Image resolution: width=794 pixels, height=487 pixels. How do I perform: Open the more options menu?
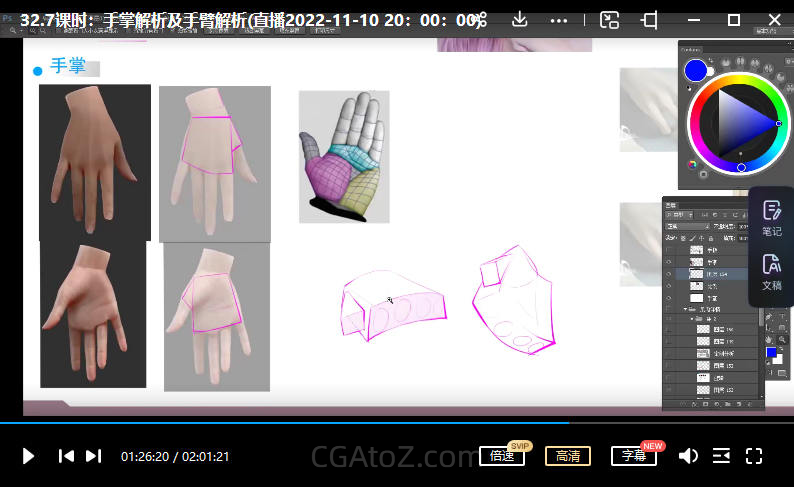pos(559,20)
